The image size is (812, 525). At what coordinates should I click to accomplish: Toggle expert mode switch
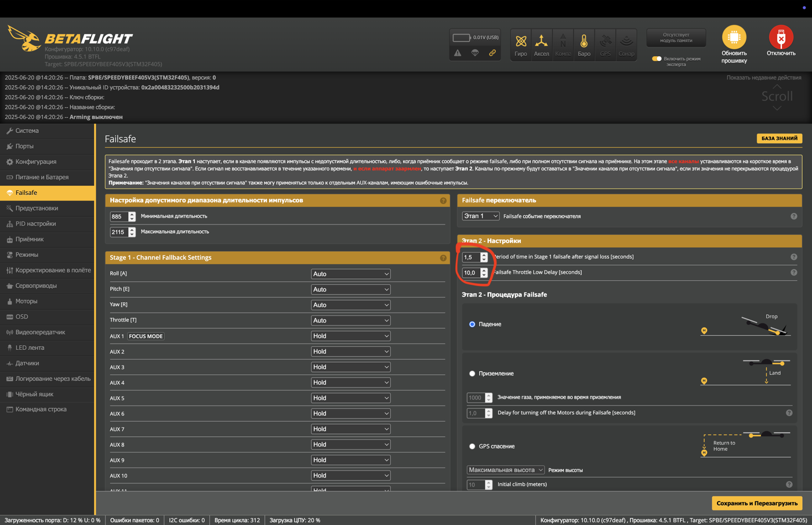coord(657,59)
